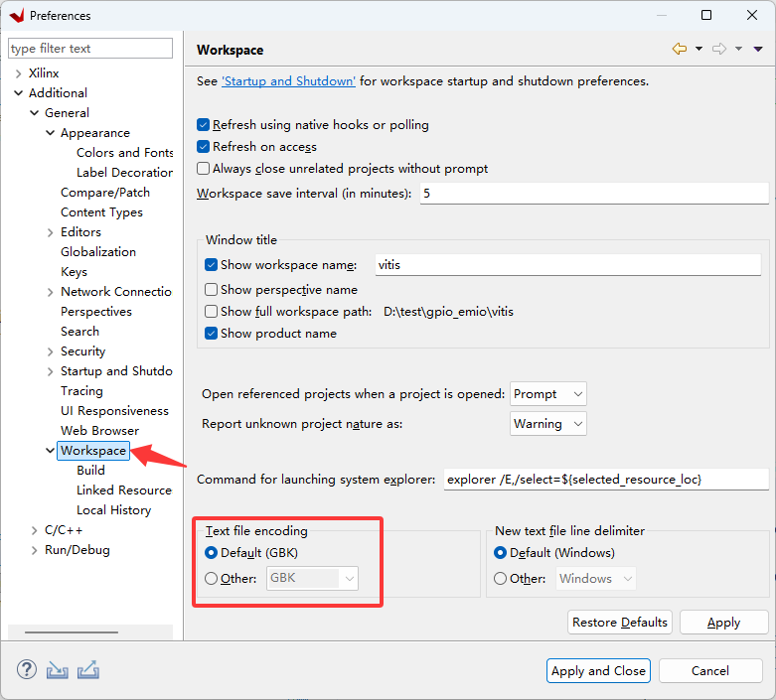Select Globalization in the tree
Viewport: 776px width, 700px height.
pos(98,252)
